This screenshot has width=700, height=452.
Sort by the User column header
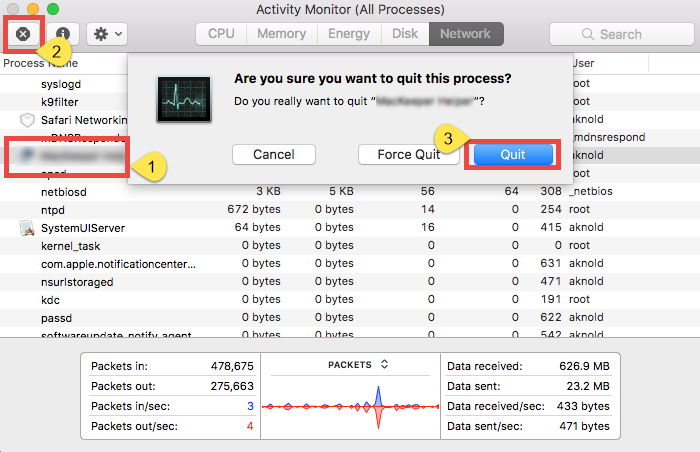pos(583,63)
